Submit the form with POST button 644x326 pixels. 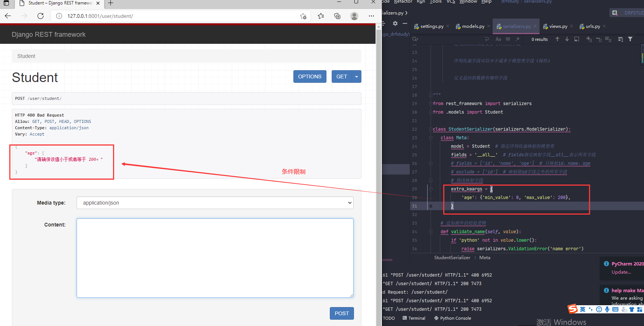342,313
